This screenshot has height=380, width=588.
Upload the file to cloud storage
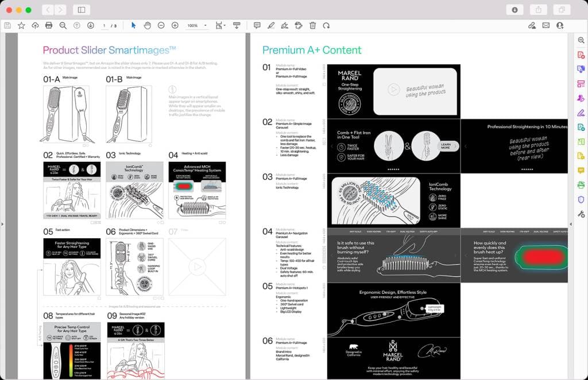pos(35,25)
